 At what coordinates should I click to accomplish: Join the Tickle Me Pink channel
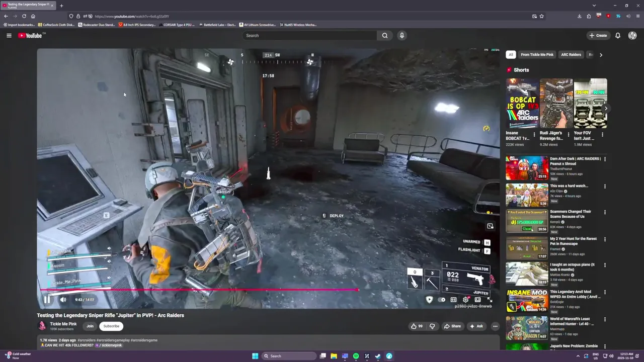[x=90, y=326]
